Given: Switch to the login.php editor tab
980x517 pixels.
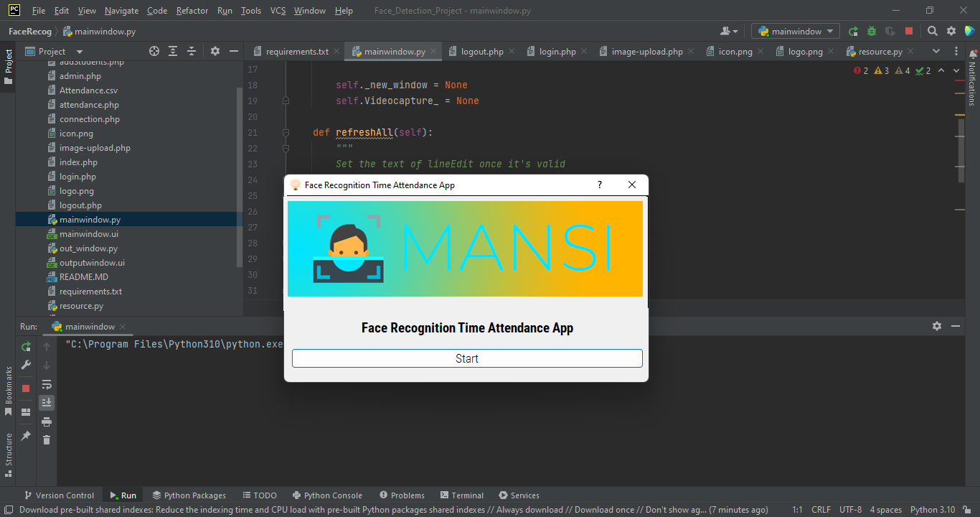Looking at the screenshot, I should (x=557, y=52).
